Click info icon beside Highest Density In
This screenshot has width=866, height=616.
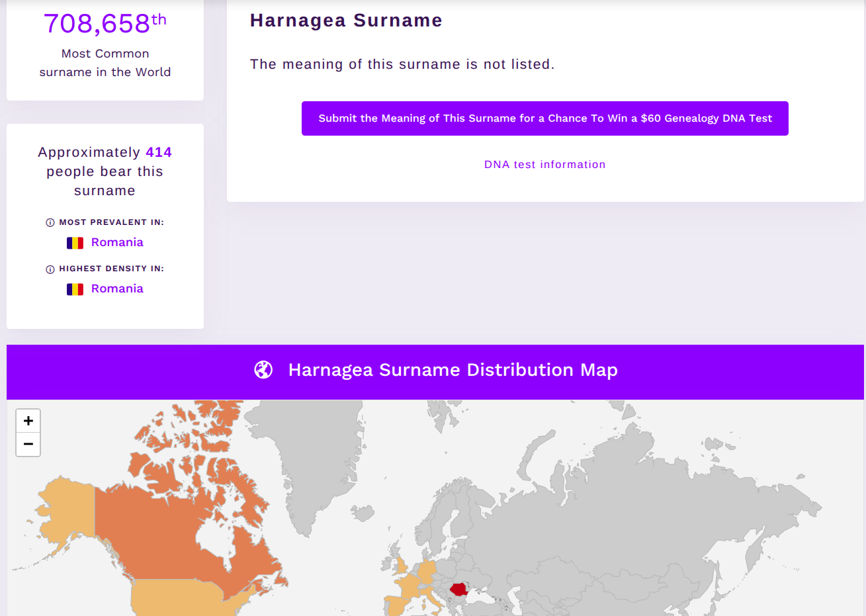pyautogui.click(x=50, y=269)
